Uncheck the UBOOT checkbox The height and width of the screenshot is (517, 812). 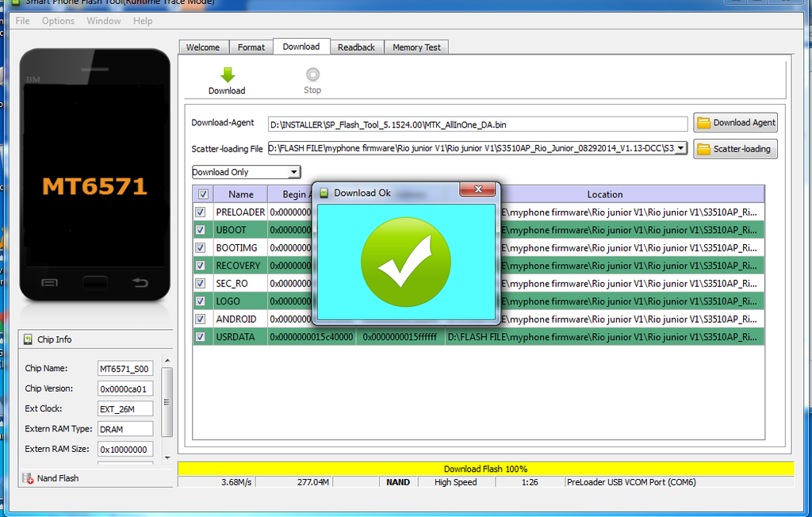[201, 229]
